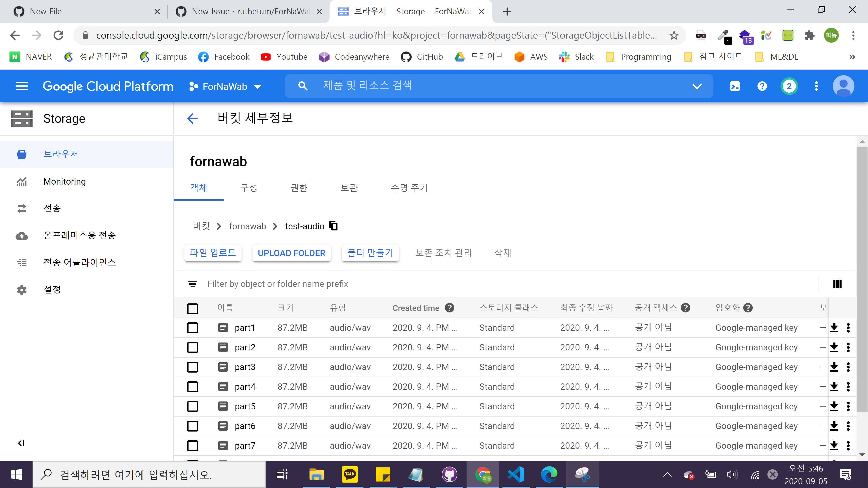The image size is (868, 488).
Task: Open the overflow menu for part3
Action: 849,367
